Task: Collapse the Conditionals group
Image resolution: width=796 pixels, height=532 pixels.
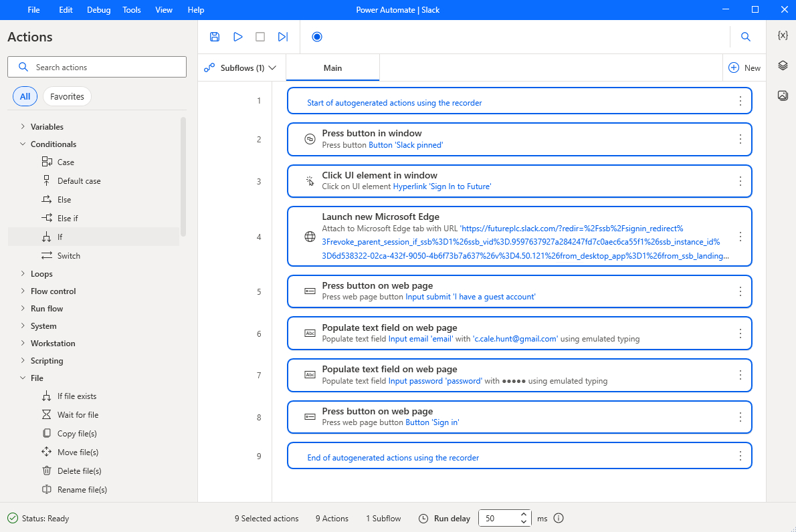Action: (23, 144)
